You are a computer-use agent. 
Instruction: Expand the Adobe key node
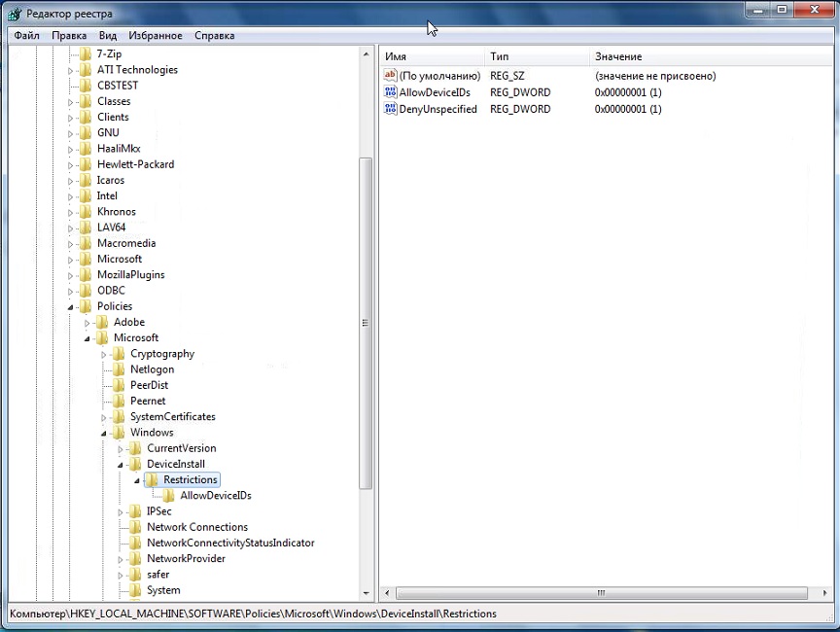[x=87, y=323]
